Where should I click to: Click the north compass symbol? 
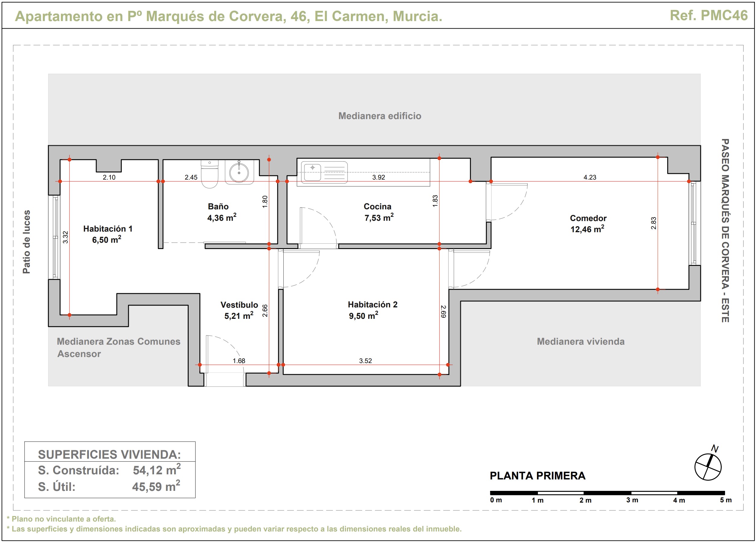(708, 466)
